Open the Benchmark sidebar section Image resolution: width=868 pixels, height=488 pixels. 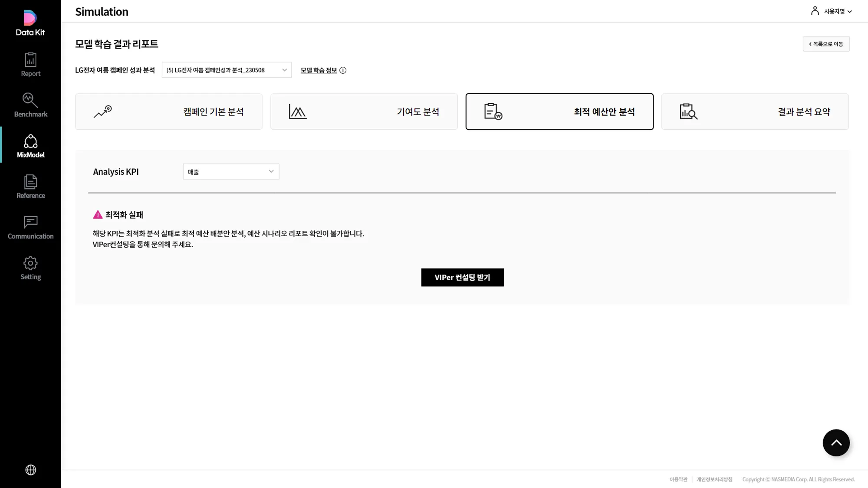click(30, 105)
